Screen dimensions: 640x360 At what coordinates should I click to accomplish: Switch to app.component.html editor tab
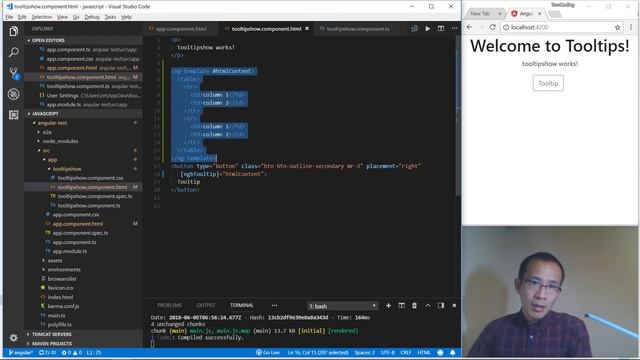pyautogui.click(x=180, y=29)
